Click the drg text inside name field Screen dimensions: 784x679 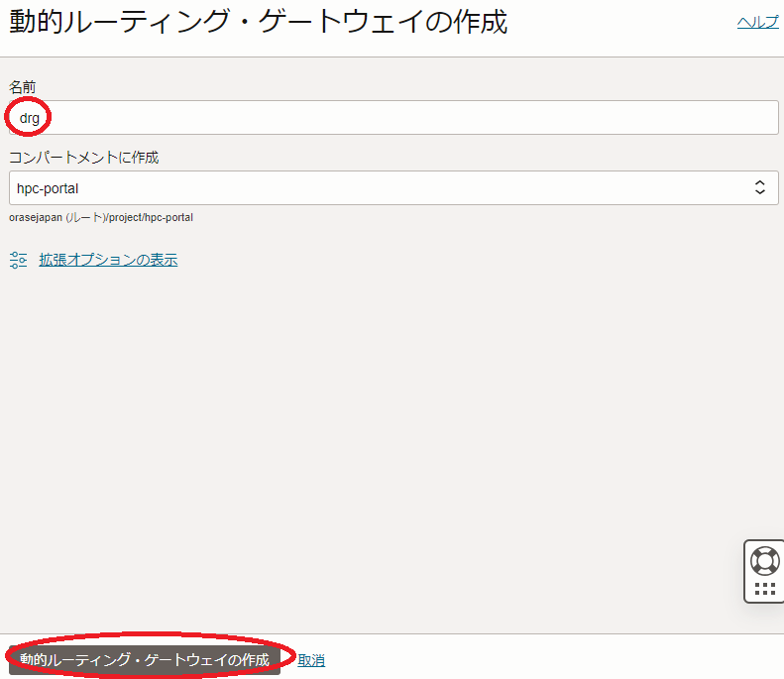29,117
